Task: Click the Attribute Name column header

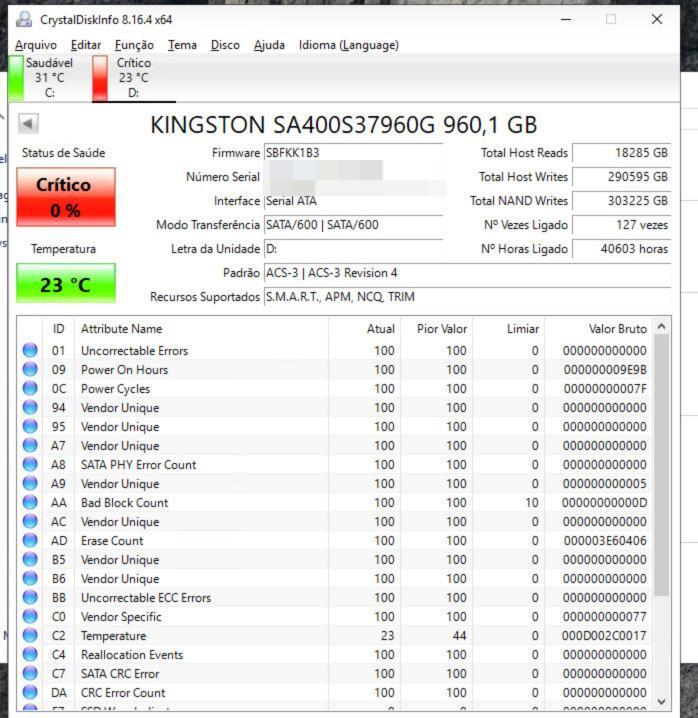Action: pyautogui.click(x=202, y=329)
